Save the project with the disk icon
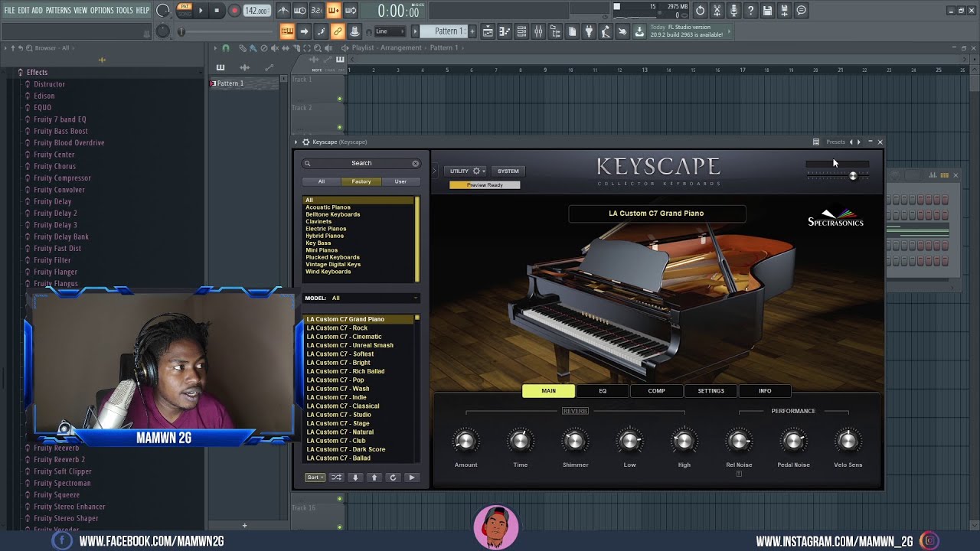980x551 pixels. [767, 11]
